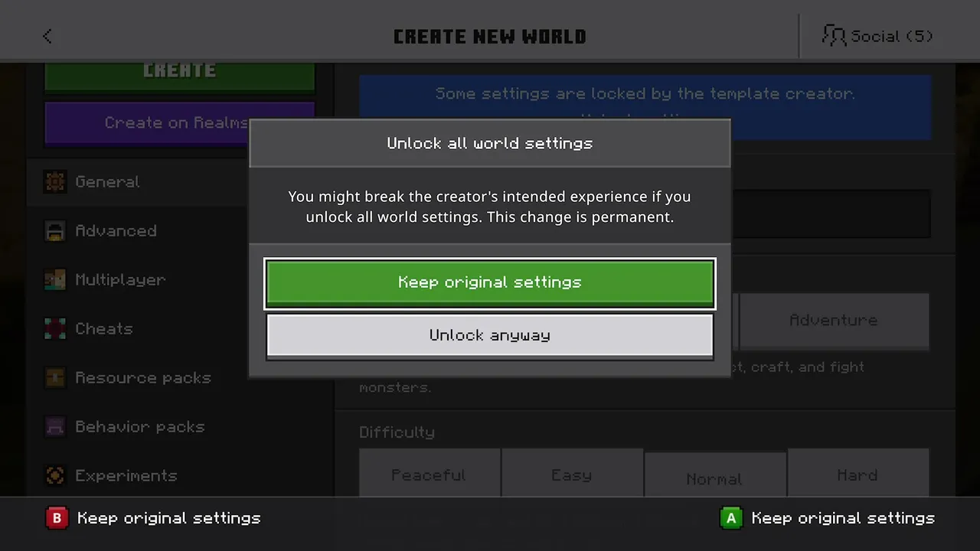
Task: Open the Social friends icon
Action: (x=834, y=36)
